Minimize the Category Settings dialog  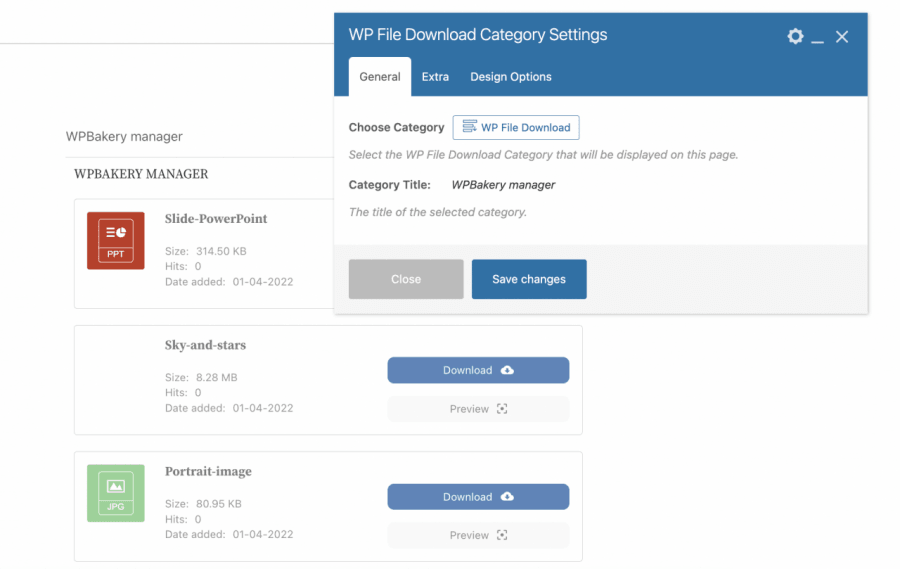click(818, 38)
